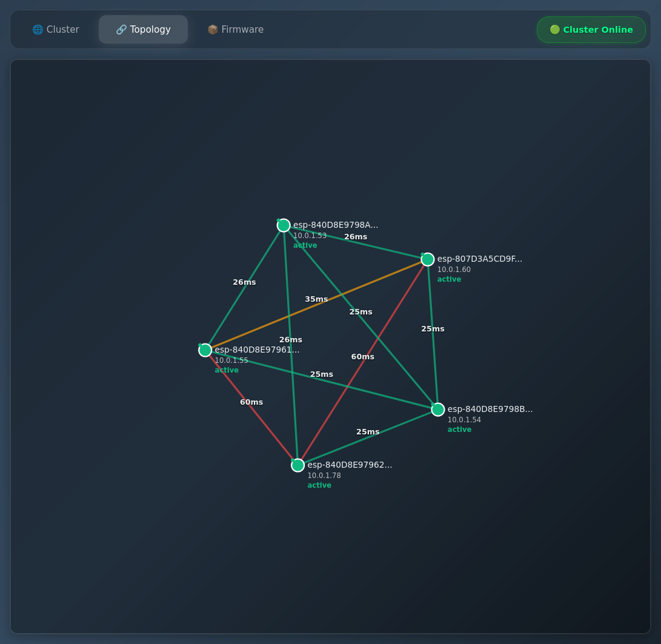Click the 60ms label in graph center
The image size is (661, 644).
click(x=362, y=357)
